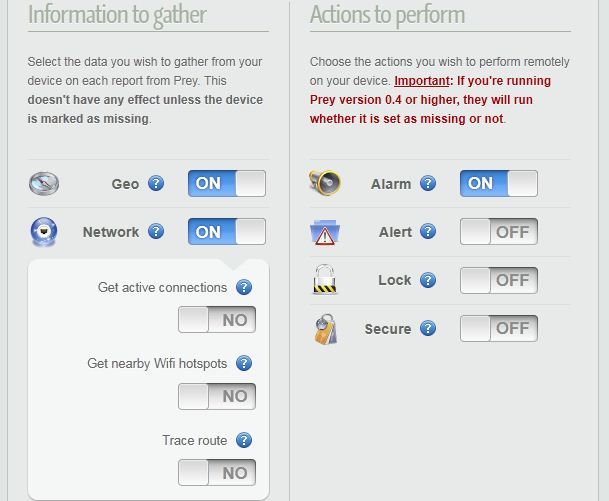The image size is (609, 501).
Task: Show help for Alert action
Action: (428, 232)
